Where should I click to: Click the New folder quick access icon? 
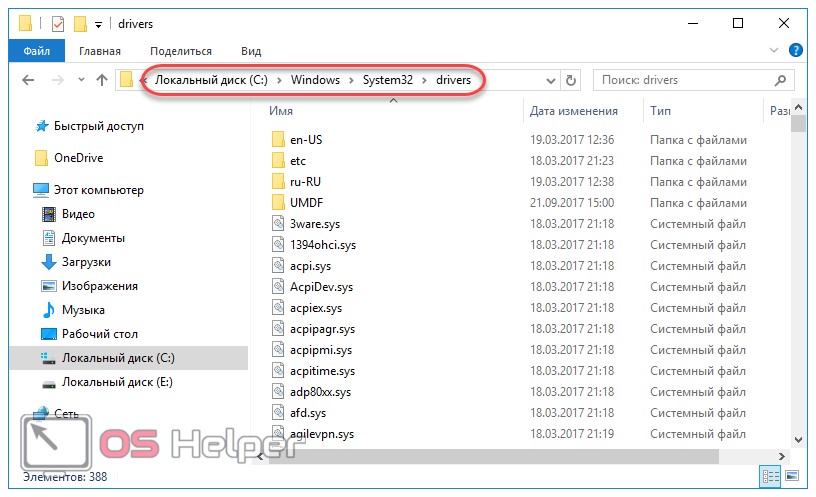tap(80, 23)
